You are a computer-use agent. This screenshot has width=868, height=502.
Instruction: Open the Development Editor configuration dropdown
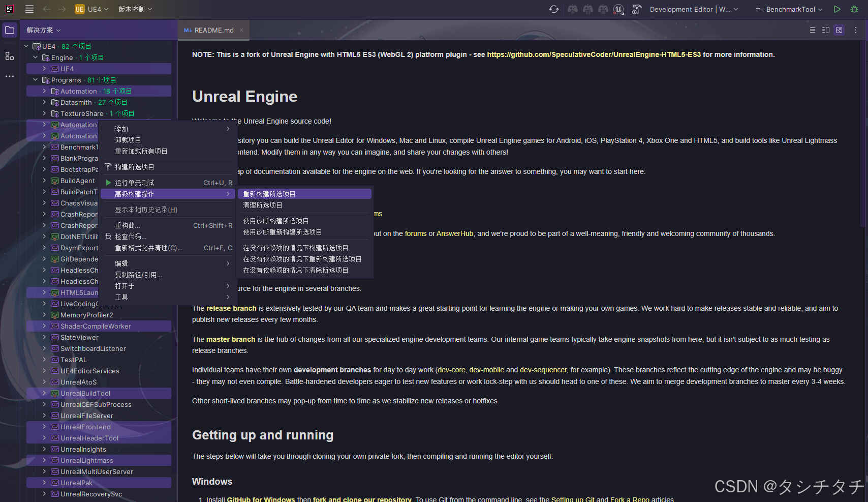[693, 9]
